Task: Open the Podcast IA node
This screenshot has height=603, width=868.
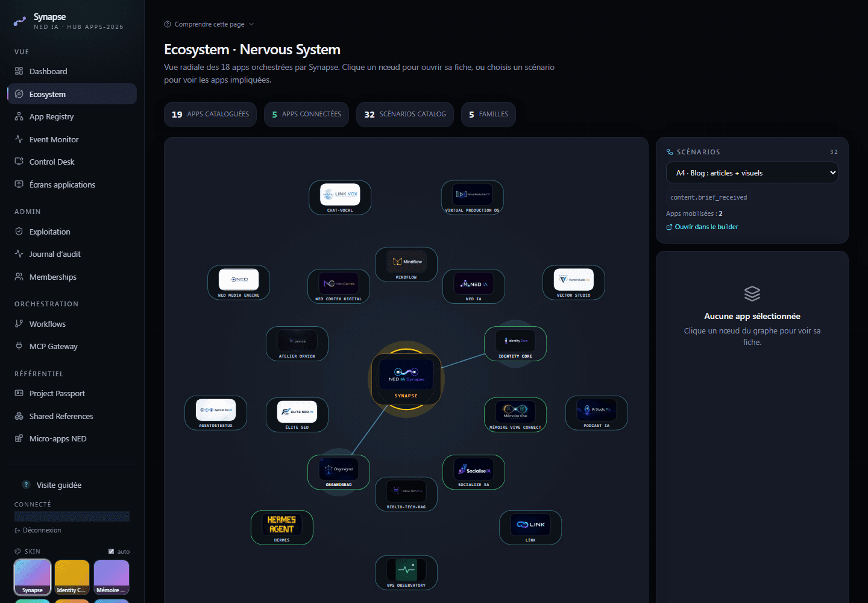Action: [x=597, y=412]
